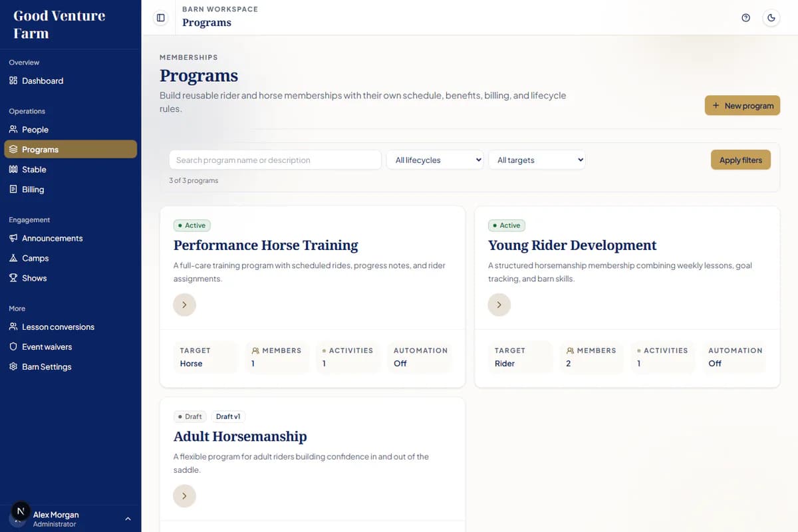Click the Event waivers shield icon

pyautogui.click(x=13, y=347)
